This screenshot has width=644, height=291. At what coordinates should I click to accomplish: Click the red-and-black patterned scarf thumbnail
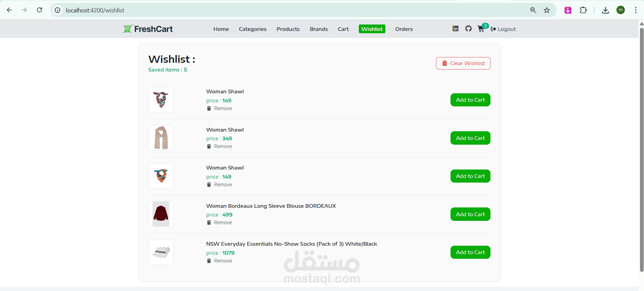pyautogui.click(x=161, y=100)
